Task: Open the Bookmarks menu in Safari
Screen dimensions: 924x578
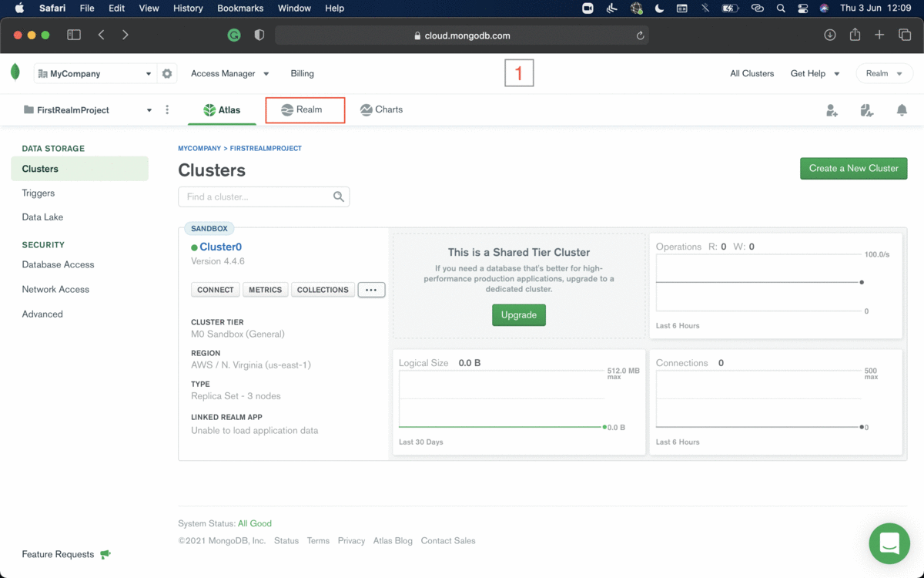Action: [240, 8]
